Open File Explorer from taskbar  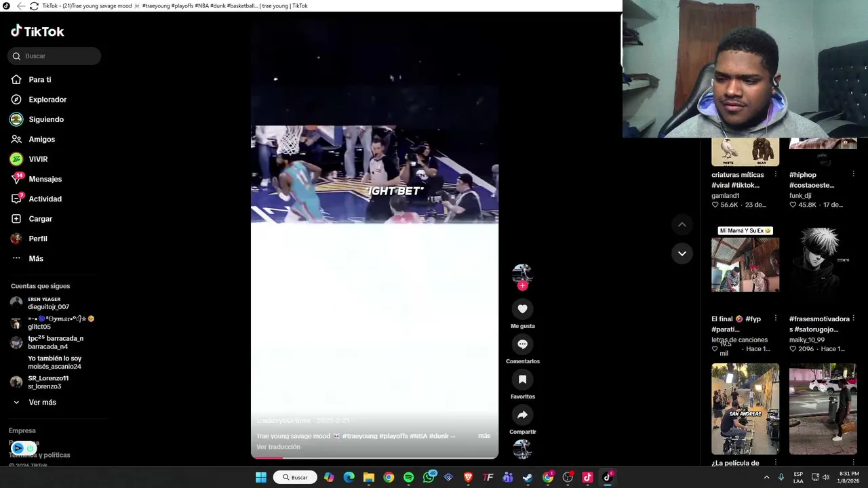[369, 477]
